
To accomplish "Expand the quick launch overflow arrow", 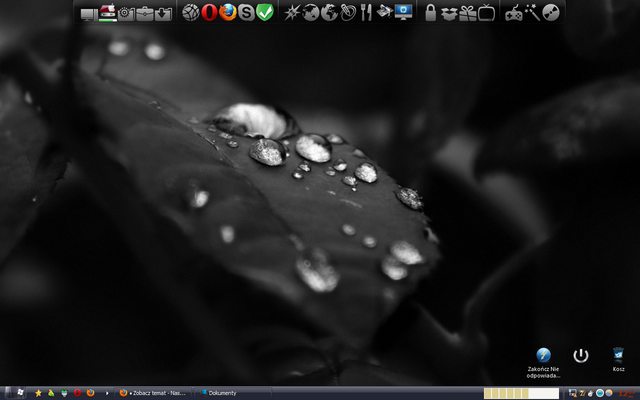I will tap(107, 393).
